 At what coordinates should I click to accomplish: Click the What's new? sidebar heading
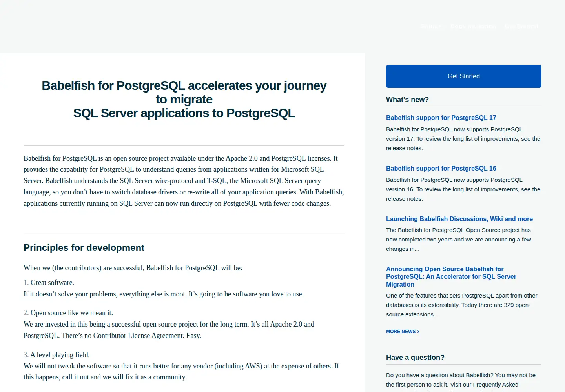pos(407,100)
